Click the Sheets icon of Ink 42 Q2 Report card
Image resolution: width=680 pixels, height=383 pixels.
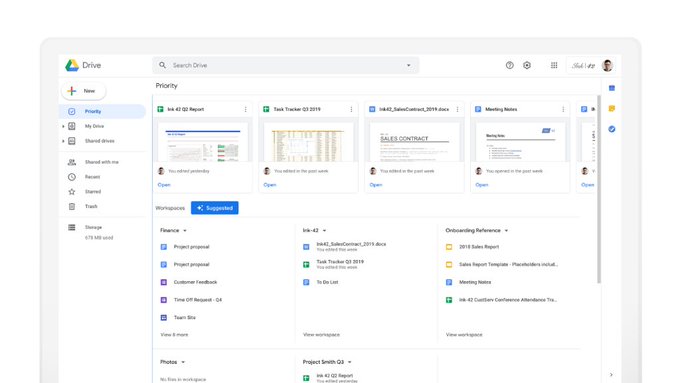(160, 109)
